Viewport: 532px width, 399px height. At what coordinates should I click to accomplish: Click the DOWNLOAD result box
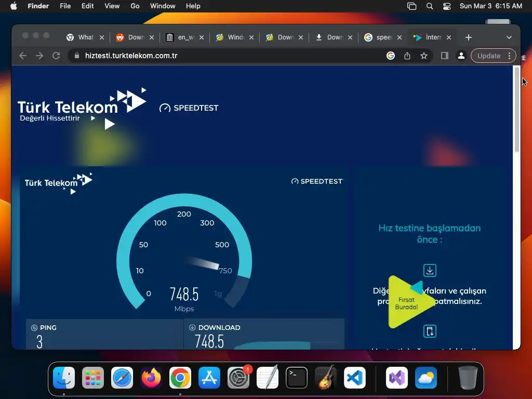pyautogui.click(x=264, y=334)
